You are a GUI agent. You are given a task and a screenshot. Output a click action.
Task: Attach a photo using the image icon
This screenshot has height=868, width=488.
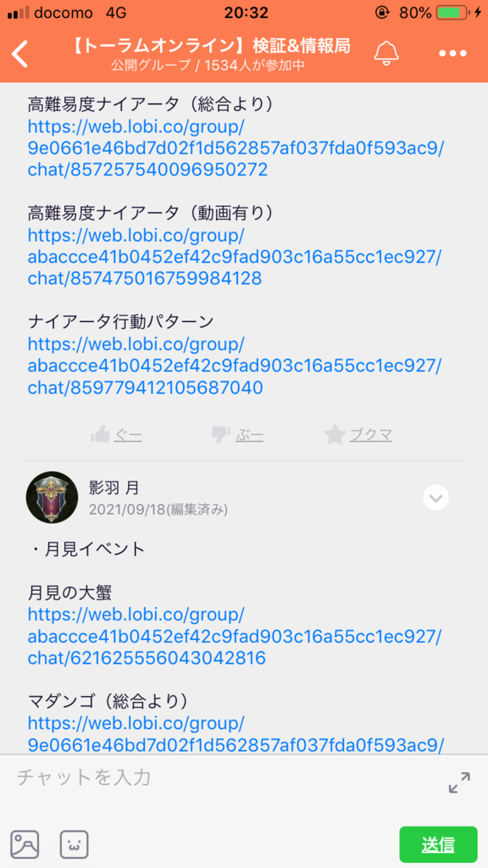click(x=25, y=845)
